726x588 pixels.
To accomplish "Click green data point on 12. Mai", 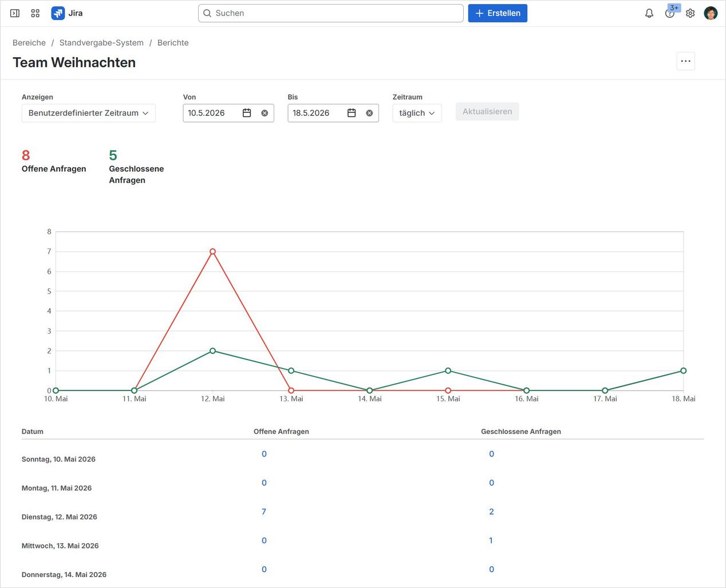I will 212,351.
